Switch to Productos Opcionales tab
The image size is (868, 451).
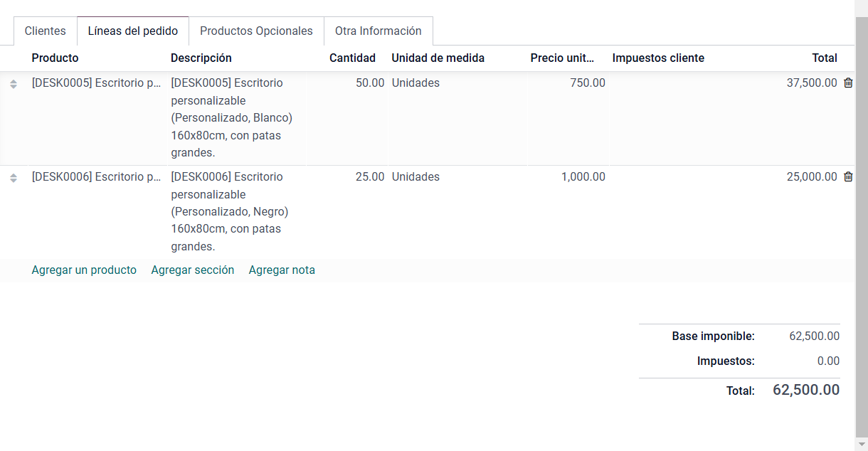click(256, 31)
